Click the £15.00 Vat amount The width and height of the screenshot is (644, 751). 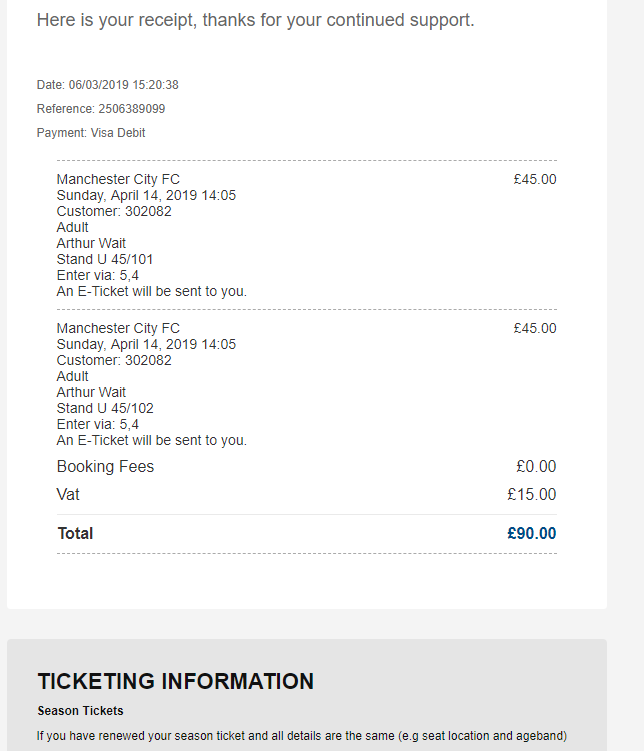click(532, 495)
